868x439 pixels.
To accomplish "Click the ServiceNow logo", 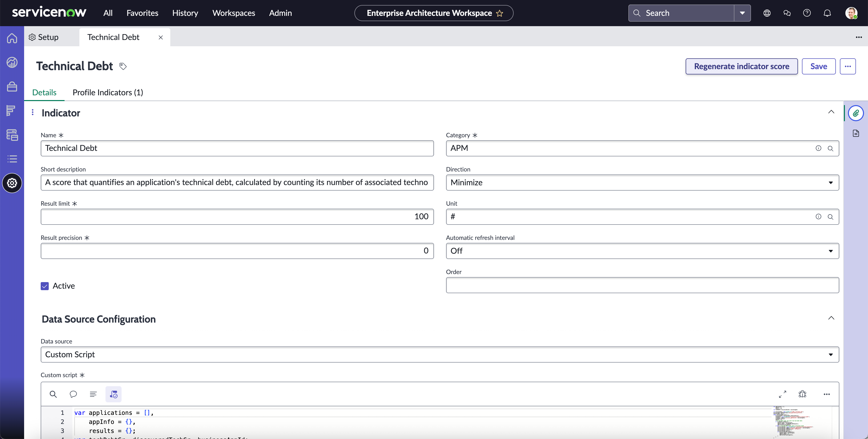I will click(49, 13).
